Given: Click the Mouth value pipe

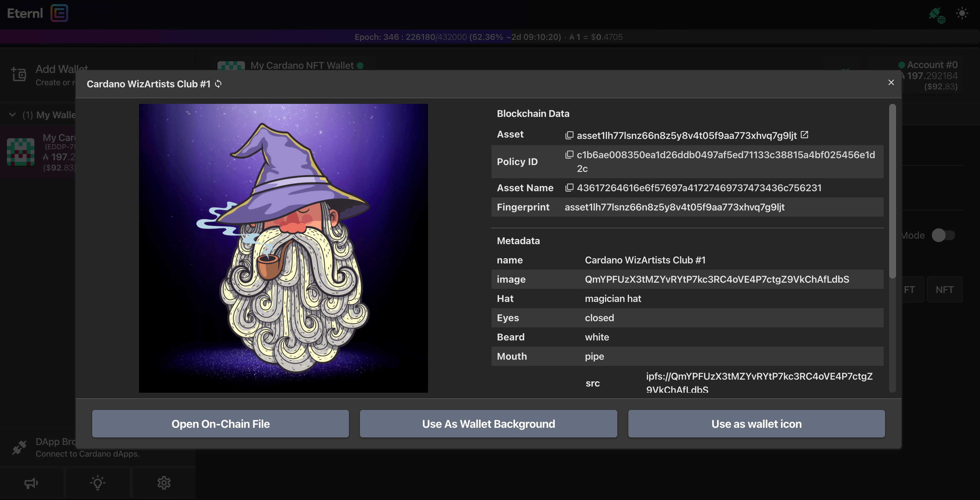Looking at the screenshot, I should tap(594, 356).
